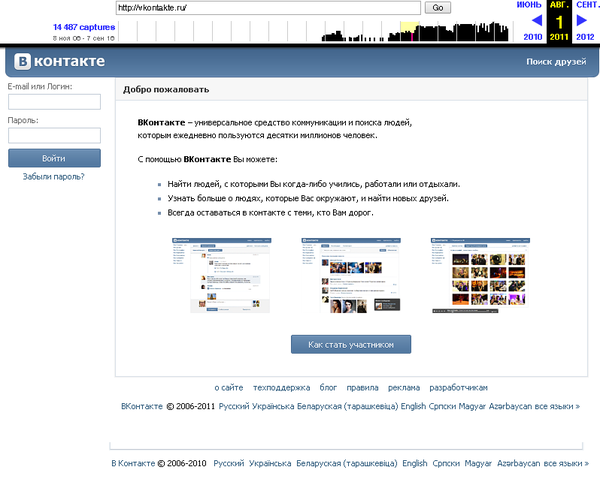600x479 pixels.
Task: Open the first screenshot thumbnail showing wall
Action: 222,275
